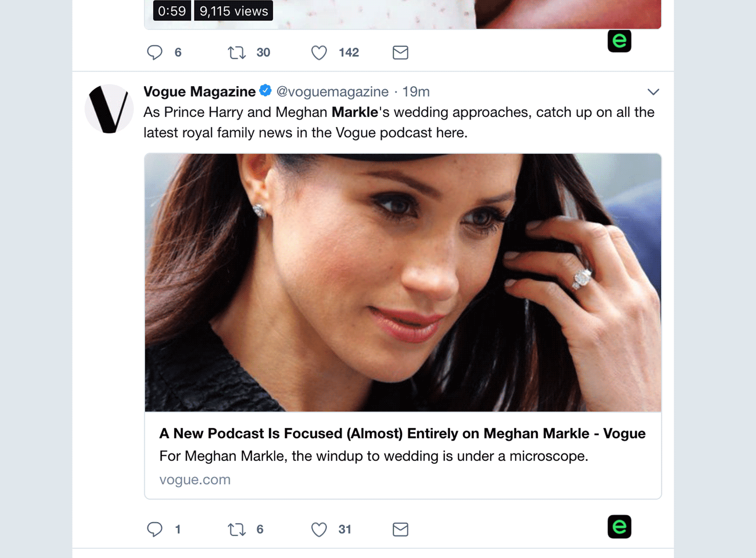Open the Meghan Markle podcast article headline
This screenshot has width=756, height=558.
click(x=402, y=434)
